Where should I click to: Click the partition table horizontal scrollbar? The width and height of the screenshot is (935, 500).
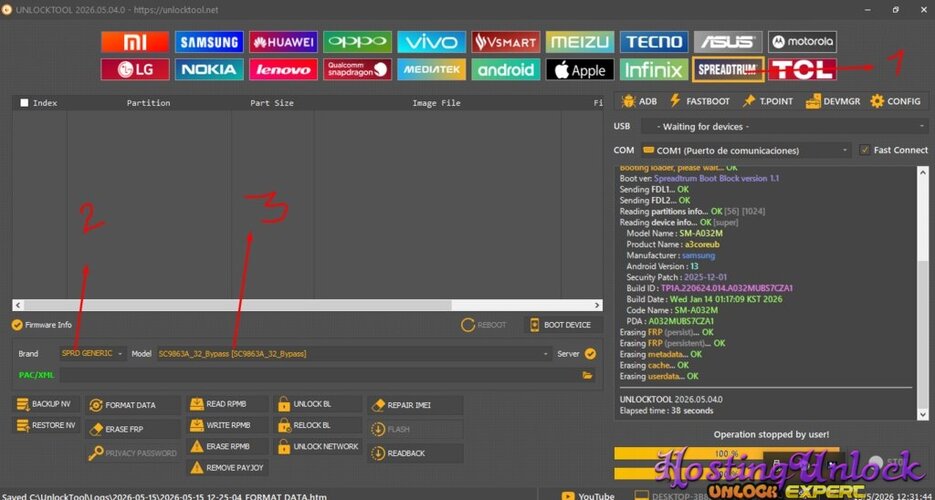[x=307, y=305]
